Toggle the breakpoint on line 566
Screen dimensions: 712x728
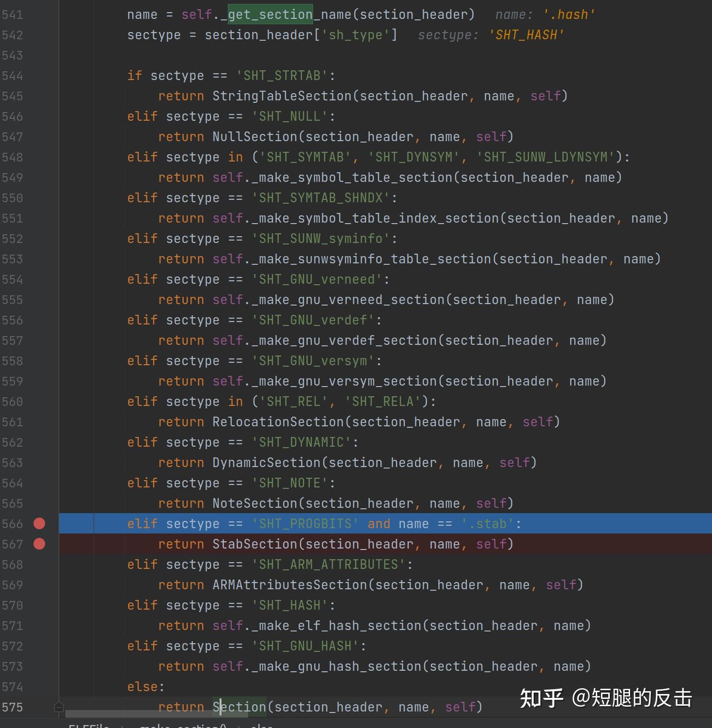39,524
